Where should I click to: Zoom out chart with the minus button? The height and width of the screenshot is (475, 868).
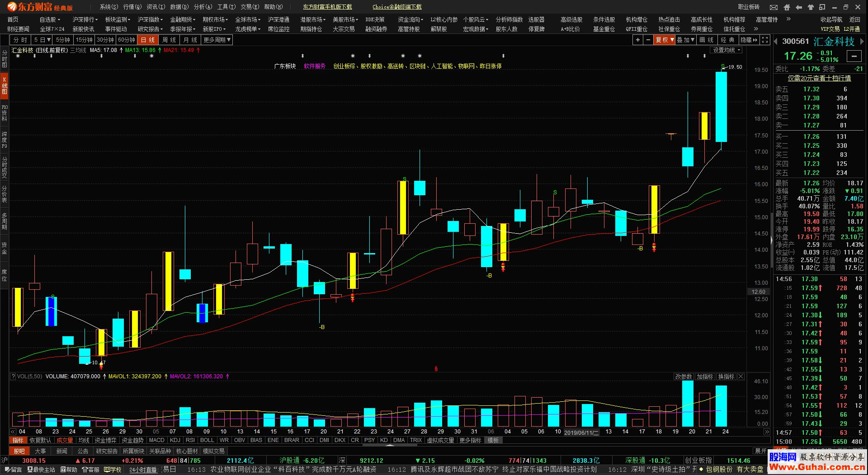pyautogui.click(x=648, y=40)
